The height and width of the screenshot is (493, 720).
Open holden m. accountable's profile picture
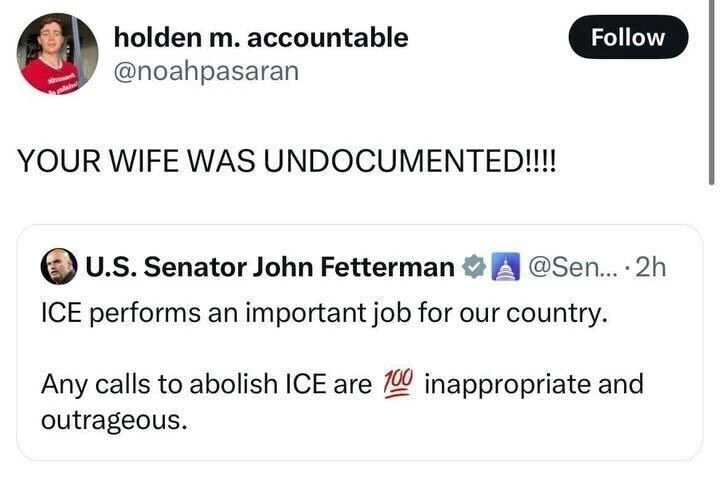point(58,54)
